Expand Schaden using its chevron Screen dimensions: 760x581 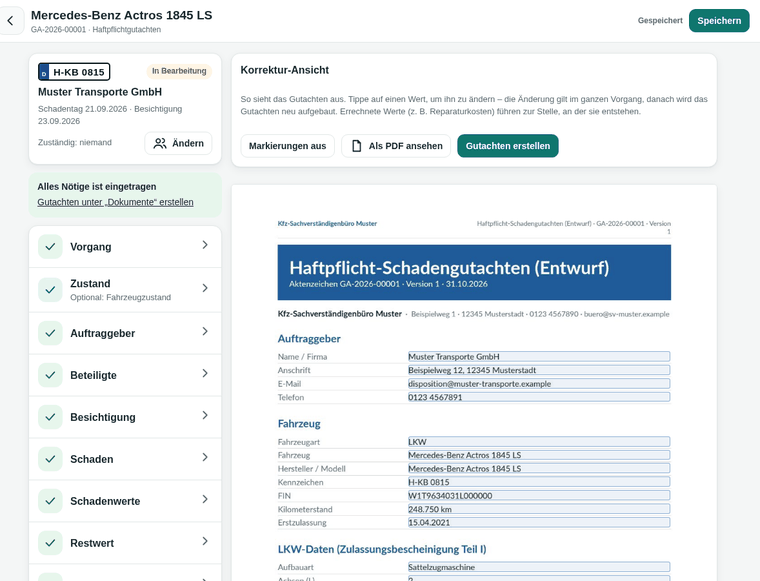point(205,457)
